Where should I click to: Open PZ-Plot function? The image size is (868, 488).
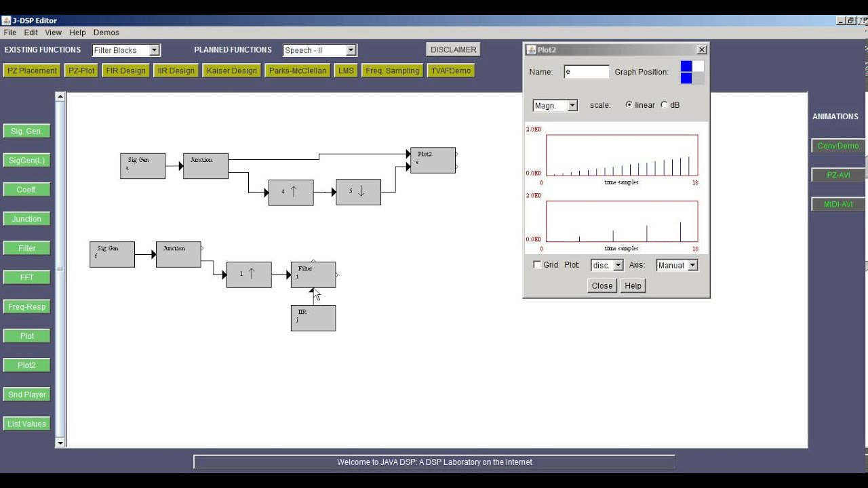pos(81,70)
